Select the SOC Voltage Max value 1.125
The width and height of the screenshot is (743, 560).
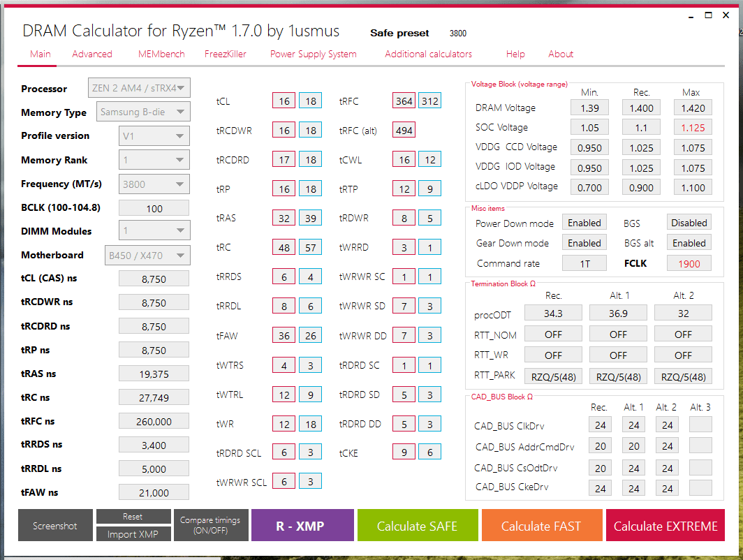click(693, 128)
